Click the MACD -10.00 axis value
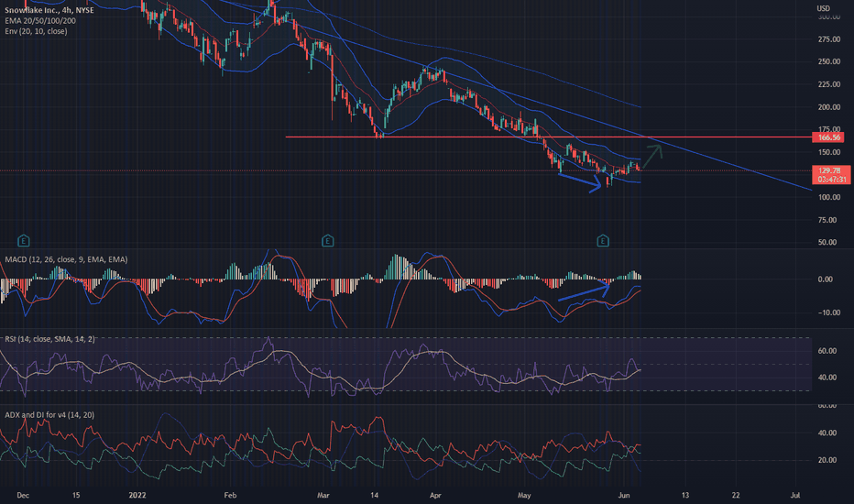The width and height of the screenshot is (854, 504). click(x=827, y=312)
